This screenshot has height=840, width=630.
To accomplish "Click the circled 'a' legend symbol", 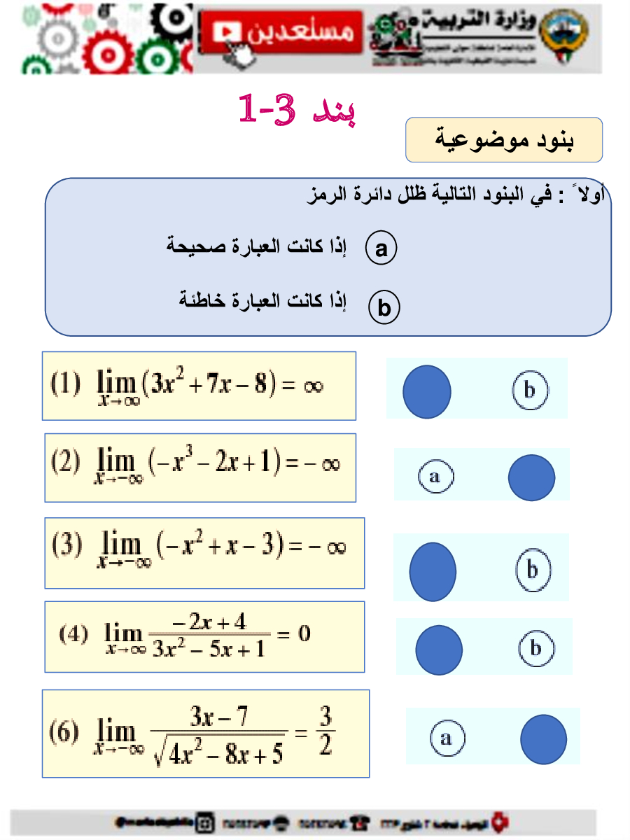I will tap(381, 249).
